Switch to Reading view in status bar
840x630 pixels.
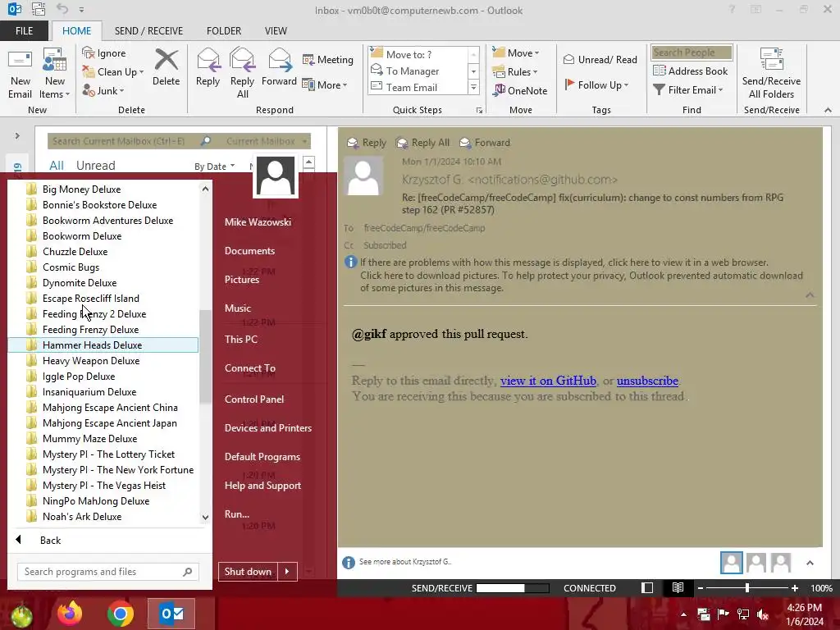click(x=678, y=587)
